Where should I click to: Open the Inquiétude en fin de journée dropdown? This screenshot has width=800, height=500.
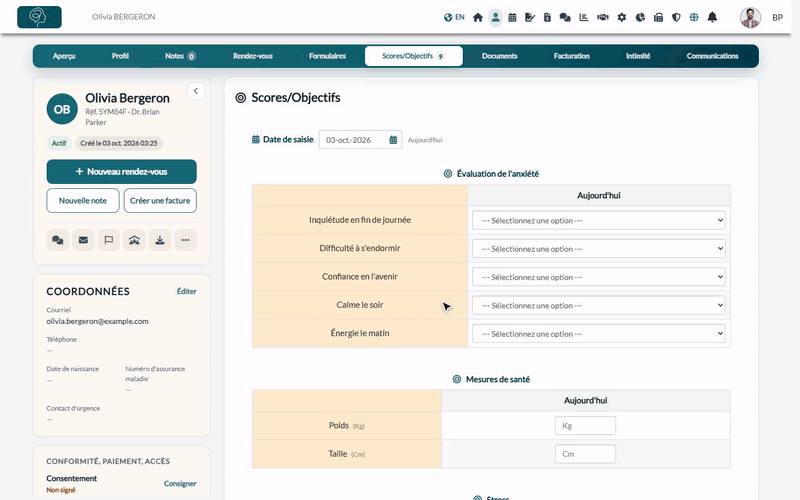tap(598, 220)
